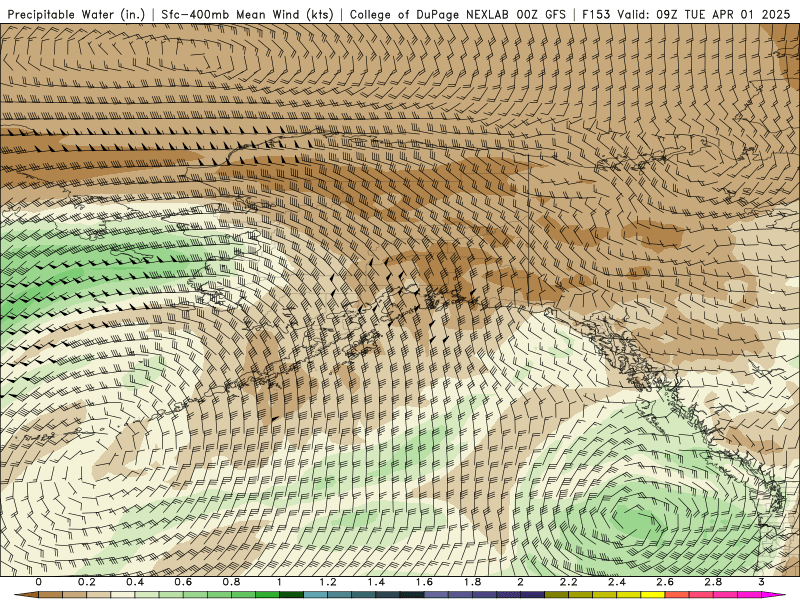
Task: Click the olive swatch just right of 2
Action: tap(557, 595)
